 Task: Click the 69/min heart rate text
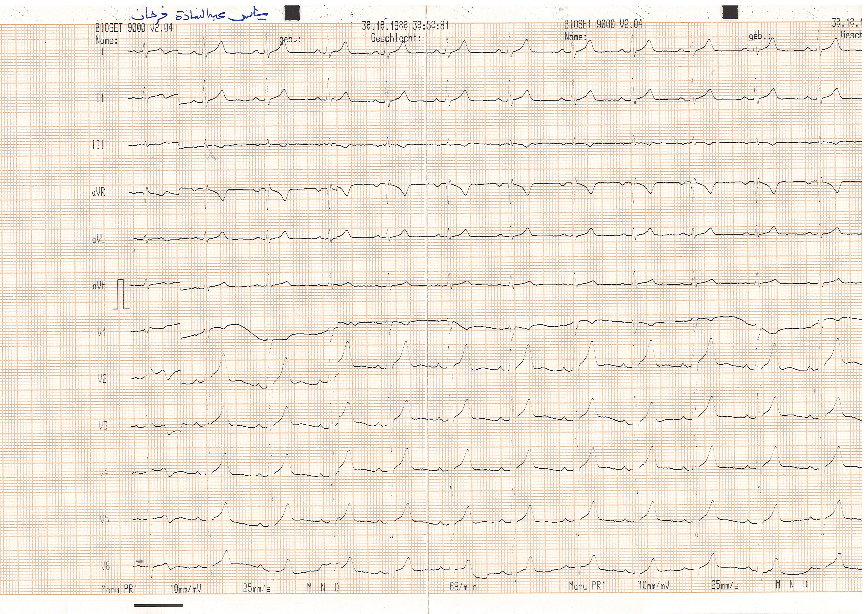463,587
